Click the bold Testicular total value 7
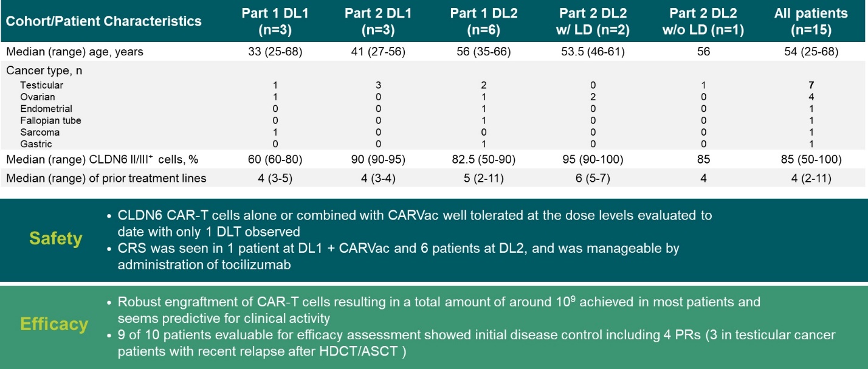 coord(811,86)
